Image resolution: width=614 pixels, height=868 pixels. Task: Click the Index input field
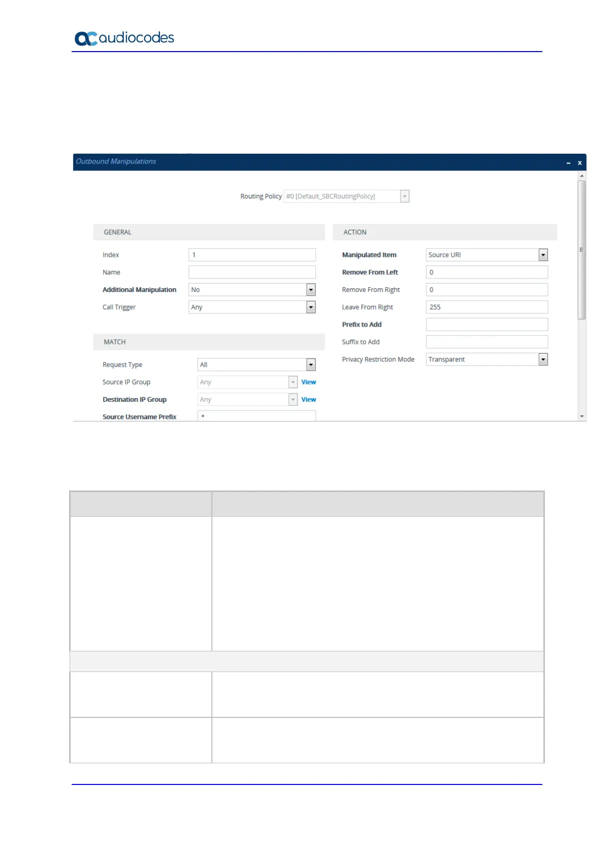tap(252, 255)
